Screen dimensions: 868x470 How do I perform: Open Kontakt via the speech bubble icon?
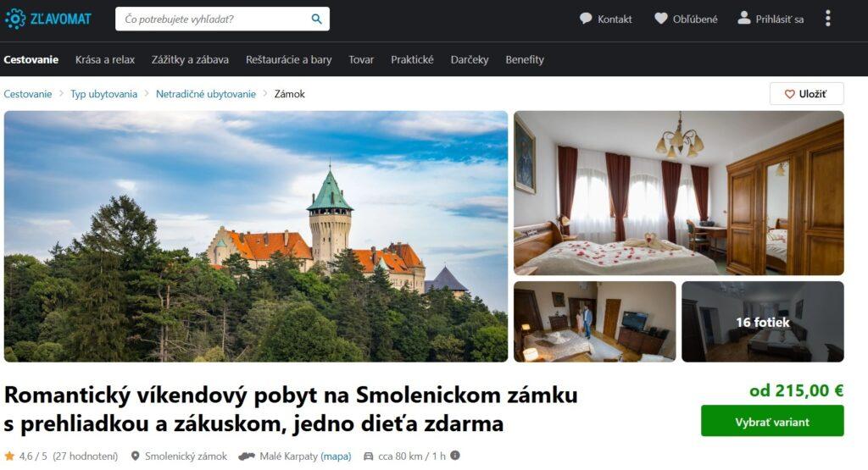(586, 19)
